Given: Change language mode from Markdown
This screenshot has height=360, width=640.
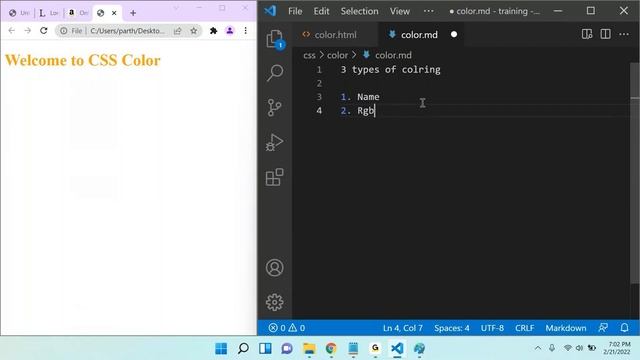Looking at the screenshot, I should (x=566, y=328).
